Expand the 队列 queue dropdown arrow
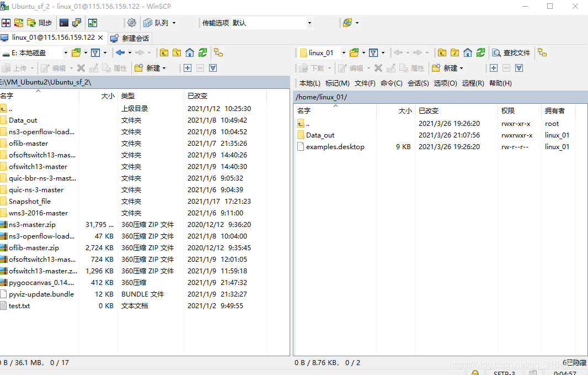This screenshot has width=588, height=375. pos(174,23)
